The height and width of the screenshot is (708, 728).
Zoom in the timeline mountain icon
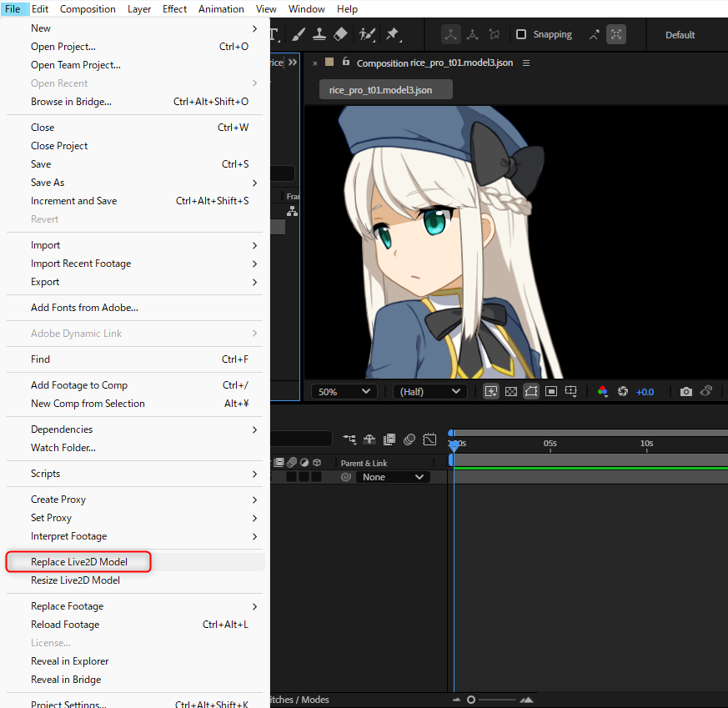[526, 700]
